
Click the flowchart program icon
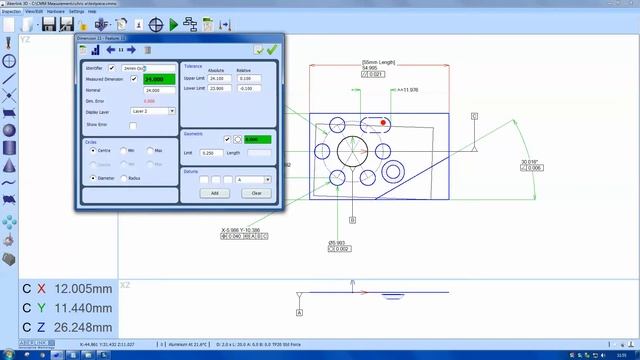(x=190, y=24)
